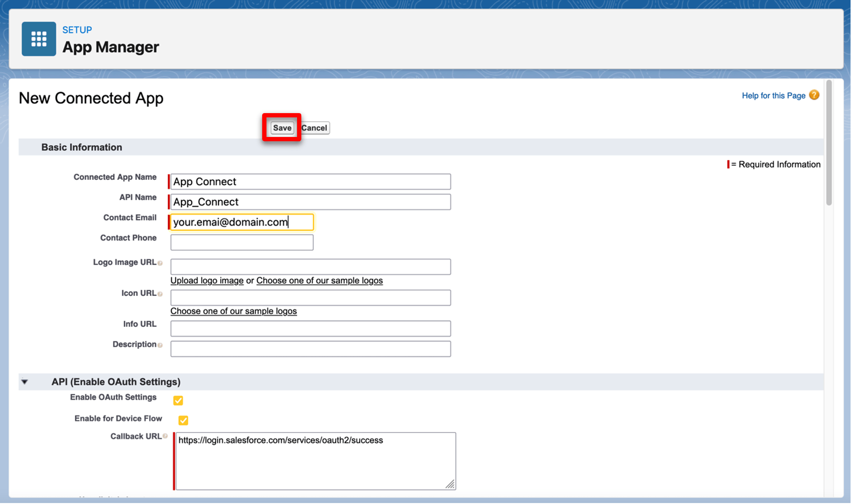851x504 pixels.
Task: Click inside the Contact Phone field
Action: (242, 242)
